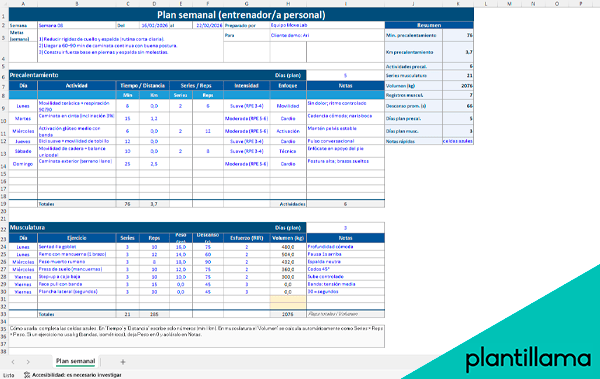Select Remo con mancuerna exercise cell

(77, 254)
